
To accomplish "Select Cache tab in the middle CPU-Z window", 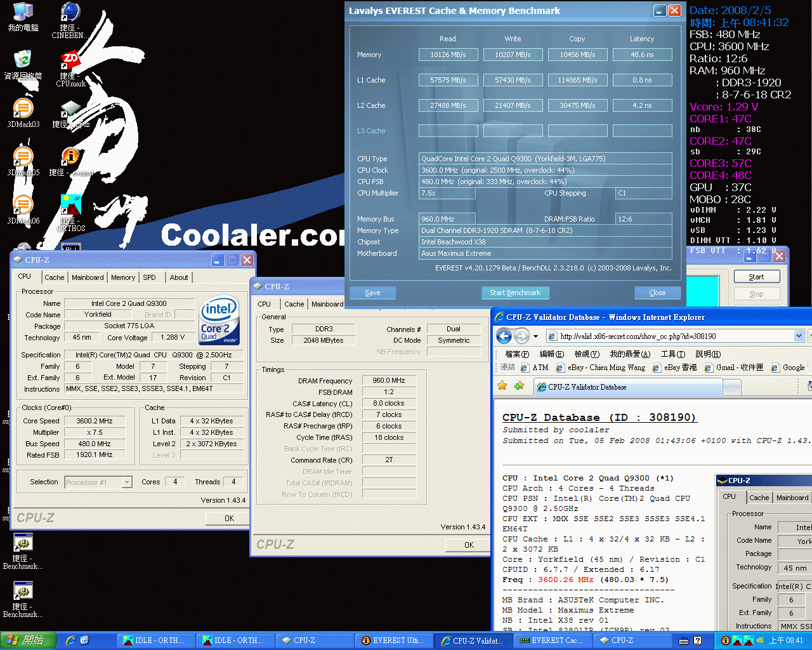I will (294, 304).
